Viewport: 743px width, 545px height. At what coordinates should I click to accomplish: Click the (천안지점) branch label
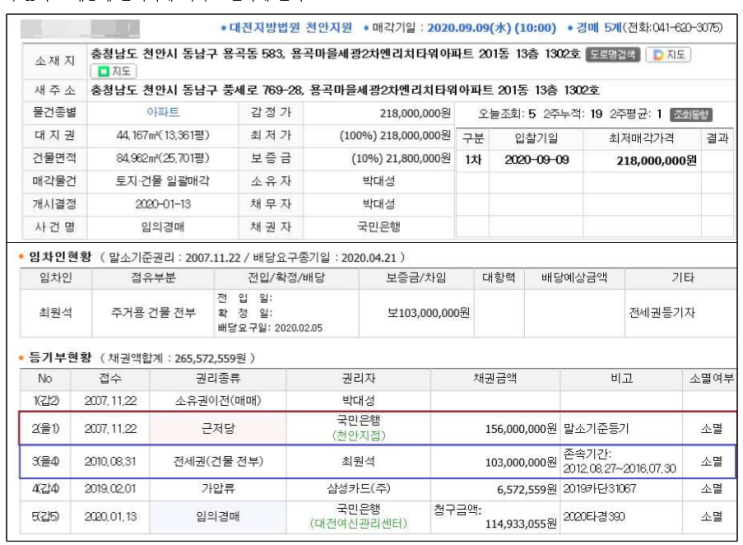[359, 435]
